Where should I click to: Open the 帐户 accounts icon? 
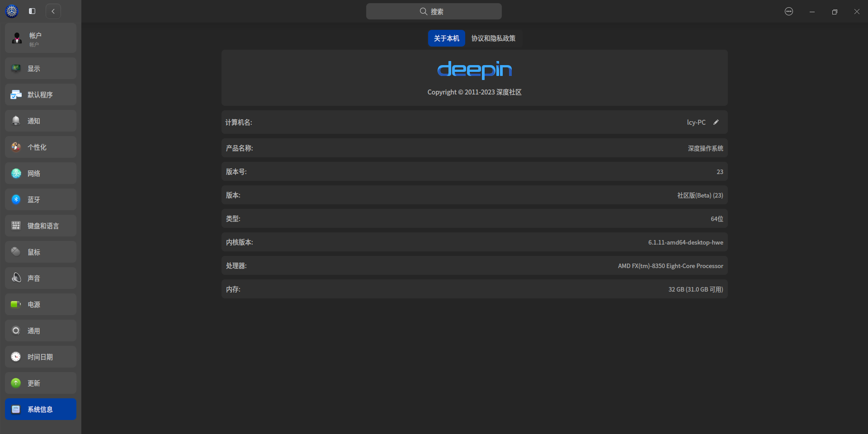click(17, 38)
